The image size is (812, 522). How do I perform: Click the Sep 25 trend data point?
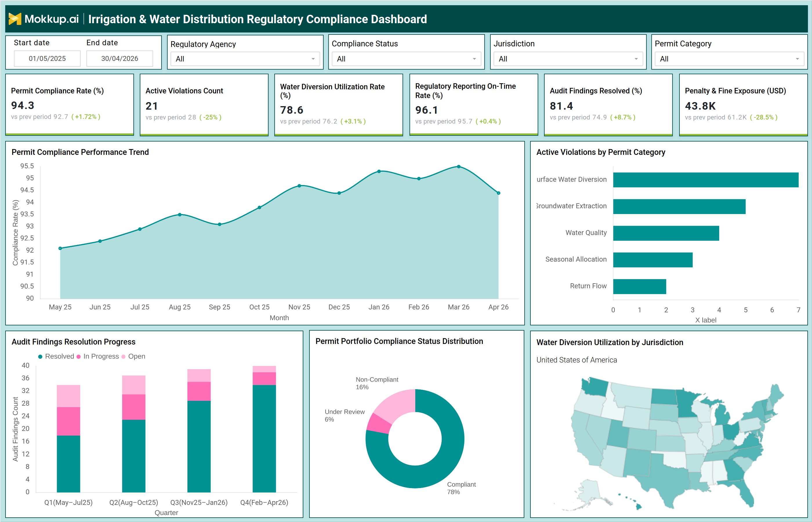coord(220,224)
